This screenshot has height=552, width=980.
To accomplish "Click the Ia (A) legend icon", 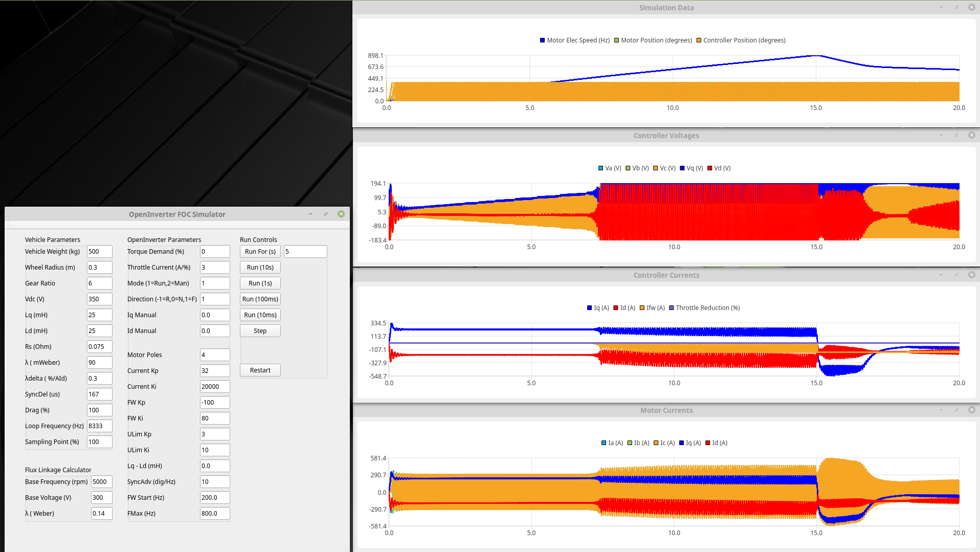I will pyautogui.click(x=604, y=443).
